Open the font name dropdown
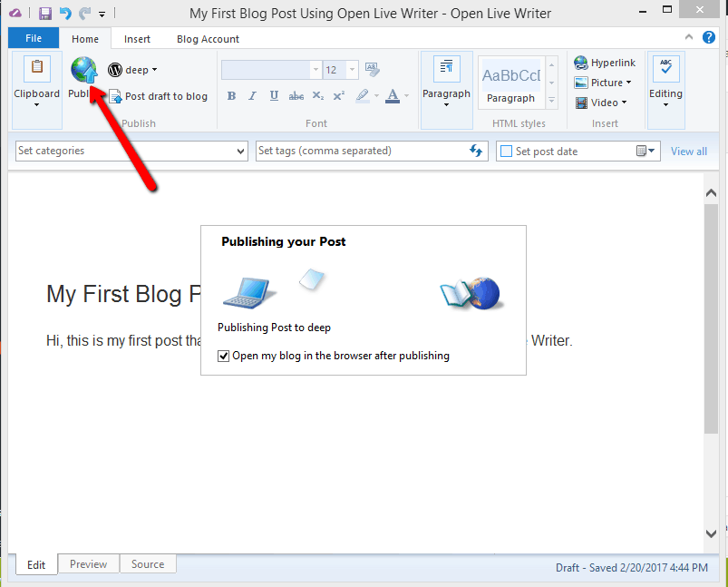The height and width of the screenshot is (587, 728). point(315,70)
